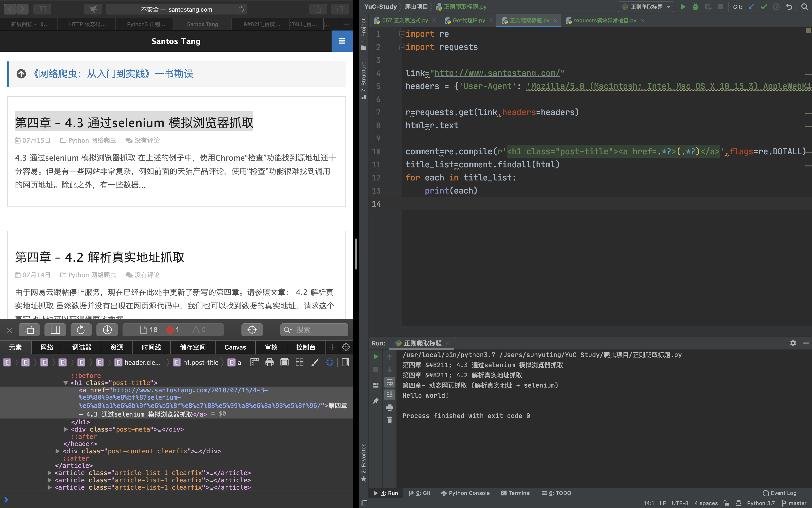Open the Canvas tab in inspector
Image resolution: width=812 pixels, height=508 pixels.
point(235,347)
